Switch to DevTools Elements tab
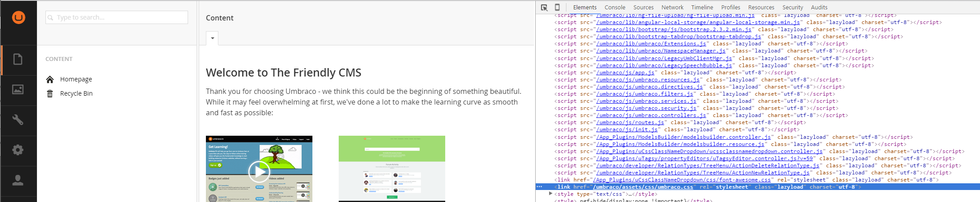Viewport: 980px width, 202px height. coord(585,7)
